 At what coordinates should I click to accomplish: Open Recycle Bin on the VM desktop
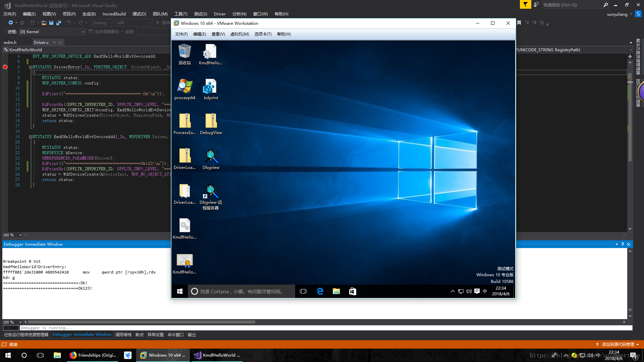point(184,54)
